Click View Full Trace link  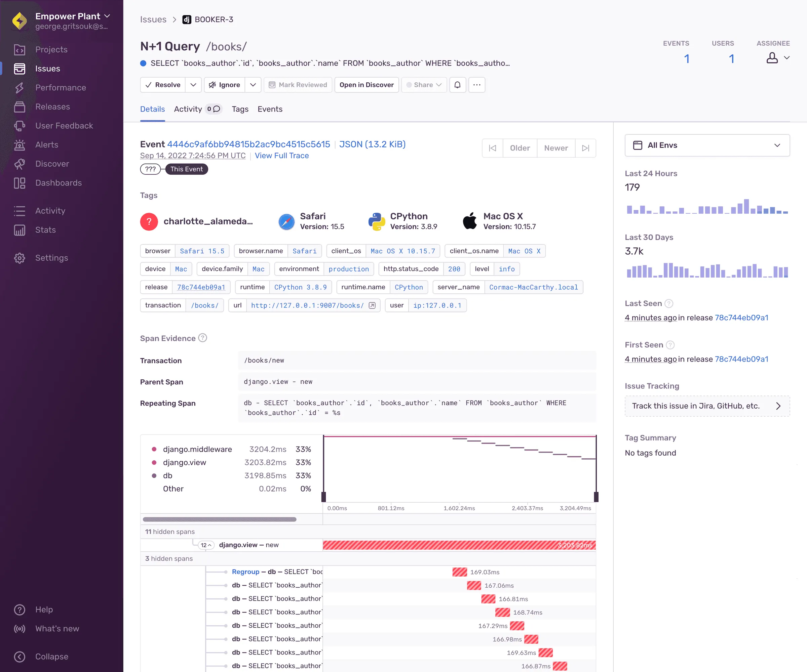(x=282, y=156)
